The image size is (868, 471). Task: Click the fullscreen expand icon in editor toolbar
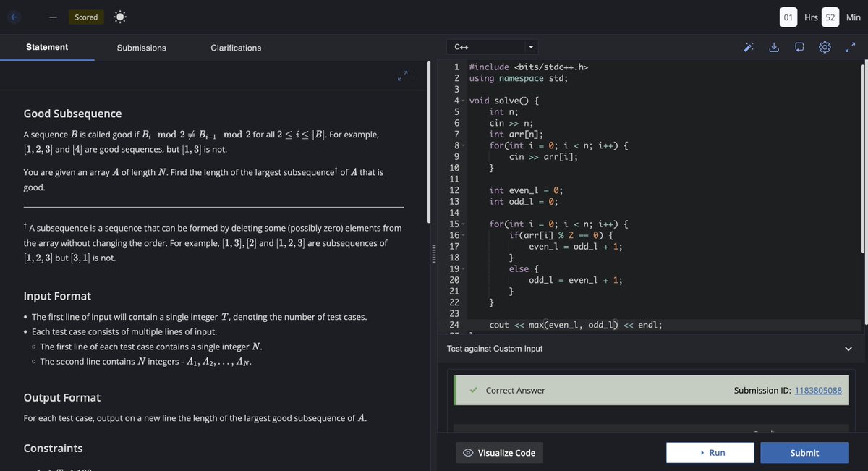point(850,46)
